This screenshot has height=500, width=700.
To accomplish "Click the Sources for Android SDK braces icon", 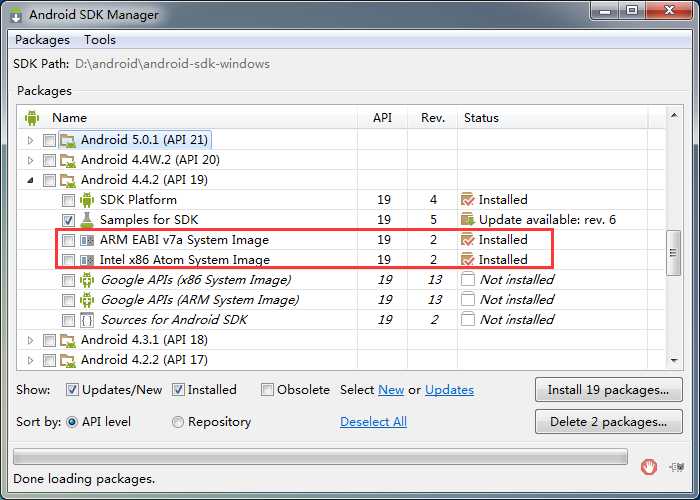I will click(87, 320).
